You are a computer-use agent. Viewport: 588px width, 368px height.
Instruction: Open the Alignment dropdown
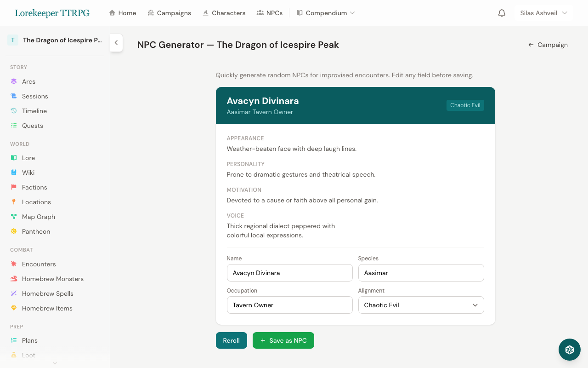pyautogui.click(x=421, y=305)
